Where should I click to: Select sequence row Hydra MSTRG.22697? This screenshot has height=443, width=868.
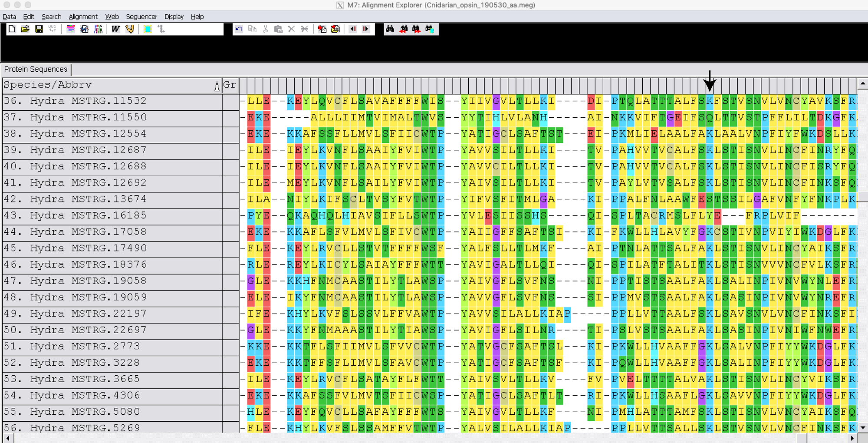[x=112, y=331]
